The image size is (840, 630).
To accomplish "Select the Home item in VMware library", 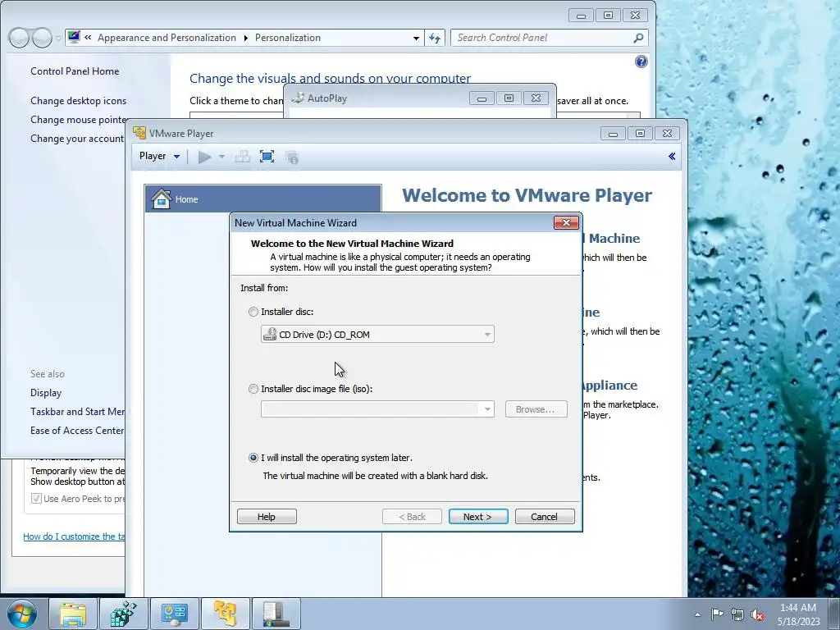I will pos(263,199).
